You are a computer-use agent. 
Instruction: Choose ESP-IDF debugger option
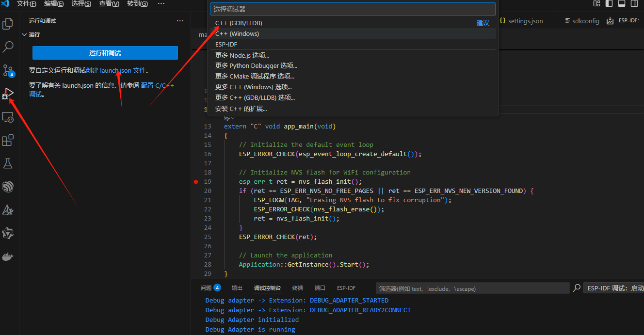(353, 44)
